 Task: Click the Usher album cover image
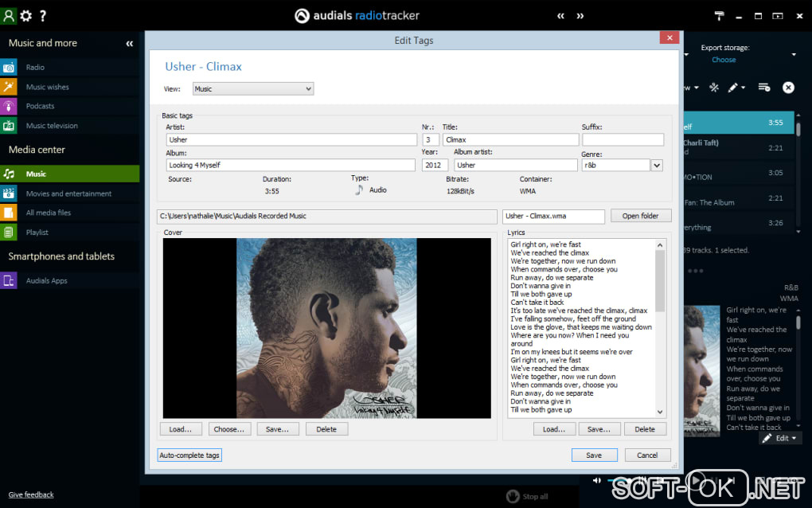pos(326,328)
